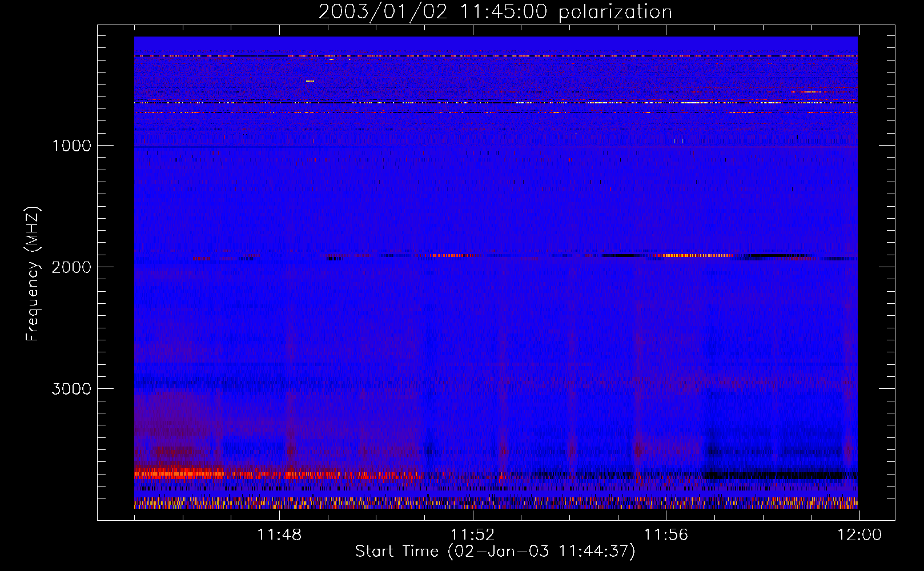Click the '11:48' time tick label
This screenshot has height=571, width=924.
[x=279, y=535]
